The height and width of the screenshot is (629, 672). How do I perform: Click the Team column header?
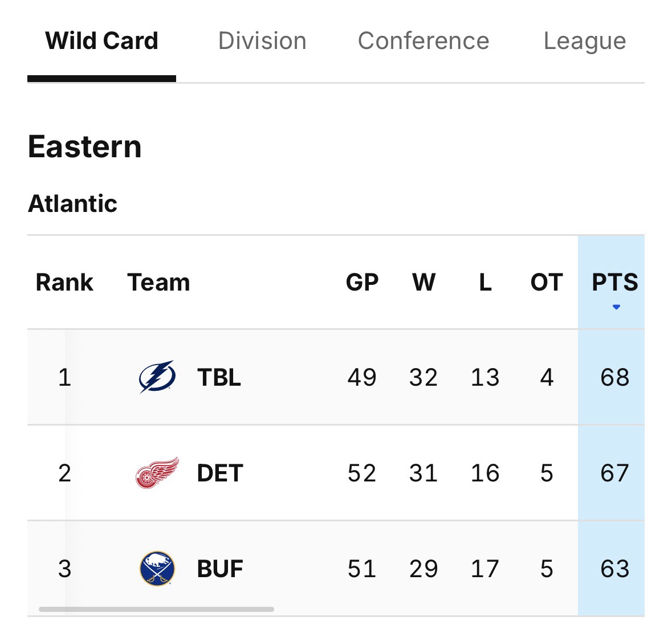pyautogui.click(x=158, y=283)
